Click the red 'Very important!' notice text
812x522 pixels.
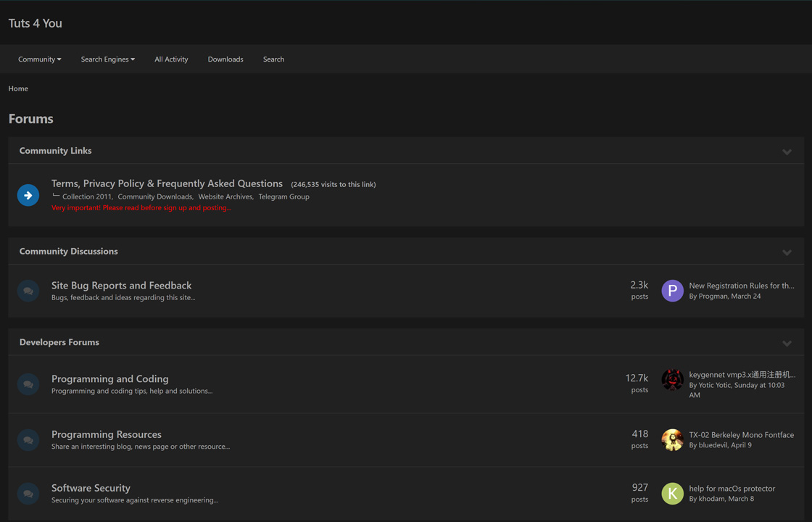tap(141, 207)
